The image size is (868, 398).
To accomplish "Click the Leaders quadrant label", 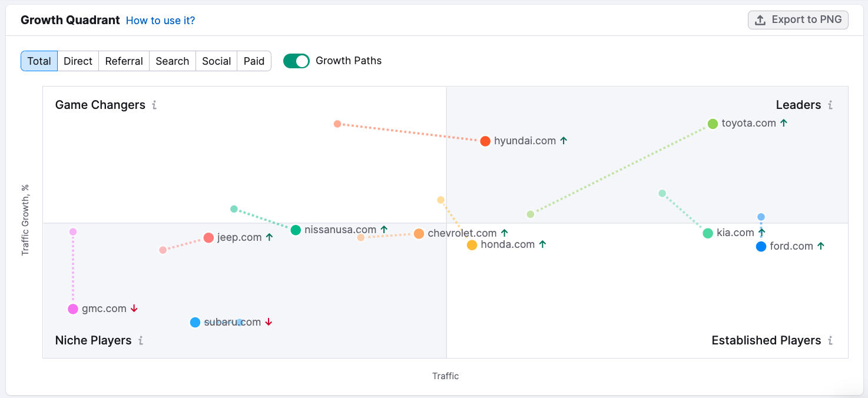I will click(x=798, y=105).
